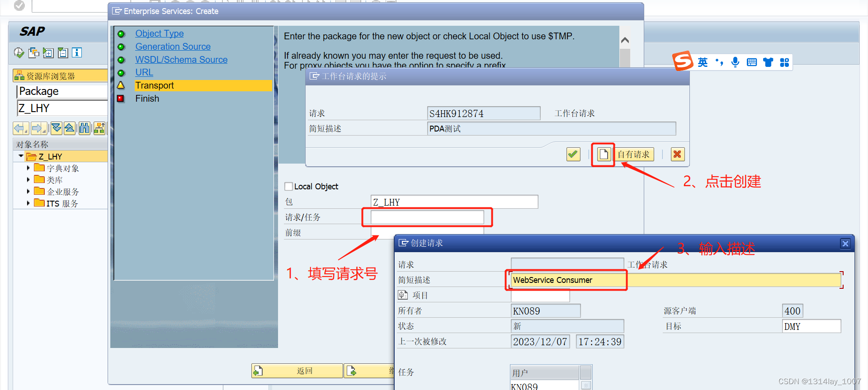Click the 状态 field showing 新

coord(567,326)
